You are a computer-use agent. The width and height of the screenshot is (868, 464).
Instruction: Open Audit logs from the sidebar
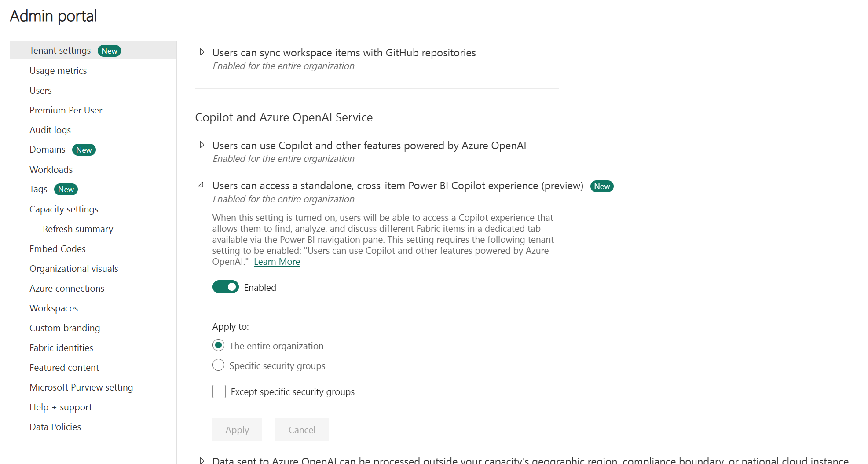(x=50, y=130)
